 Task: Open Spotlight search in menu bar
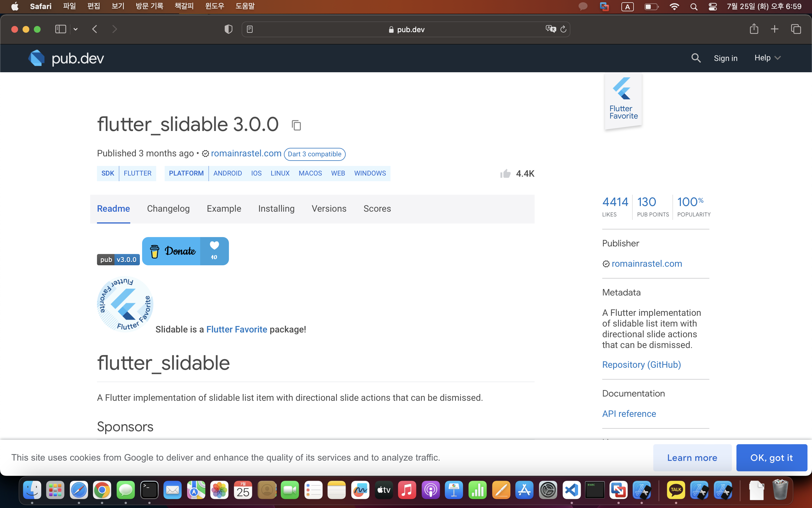coord(694,6)
